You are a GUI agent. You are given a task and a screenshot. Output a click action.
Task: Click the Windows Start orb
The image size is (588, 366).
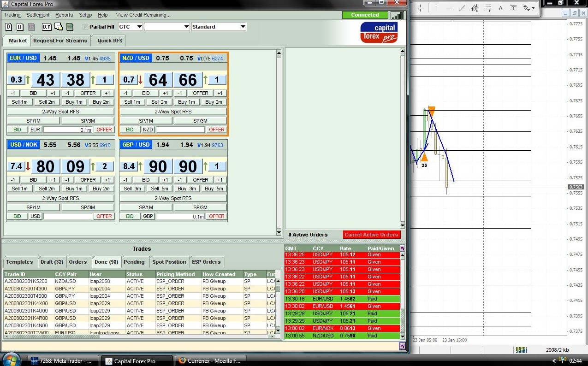11,360
